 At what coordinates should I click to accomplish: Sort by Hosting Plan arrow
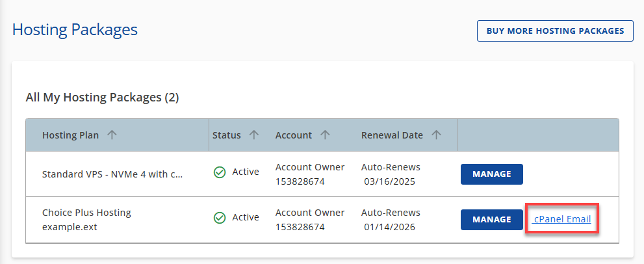pos(112,135)
